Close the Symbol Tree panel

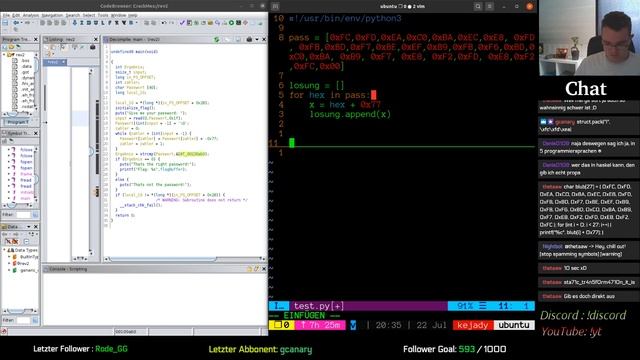pyautogui.click(x=36, y=133)
